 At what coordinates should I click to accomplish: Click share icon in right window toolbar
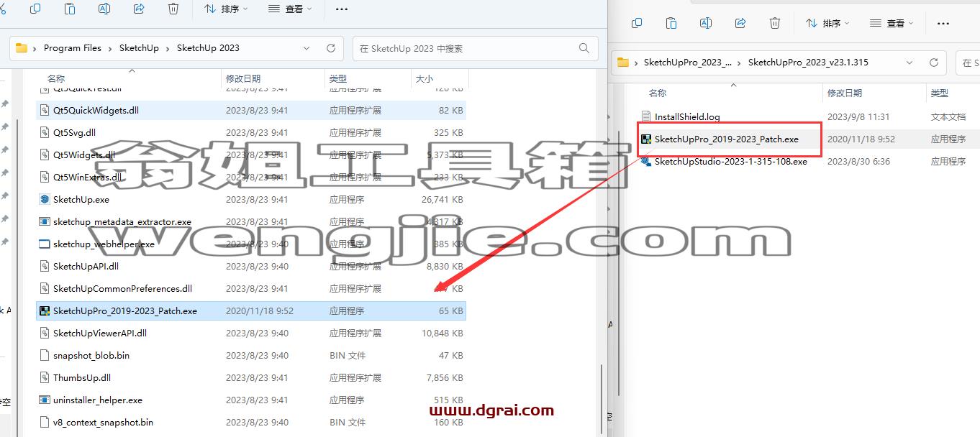(x=740, y=23)
